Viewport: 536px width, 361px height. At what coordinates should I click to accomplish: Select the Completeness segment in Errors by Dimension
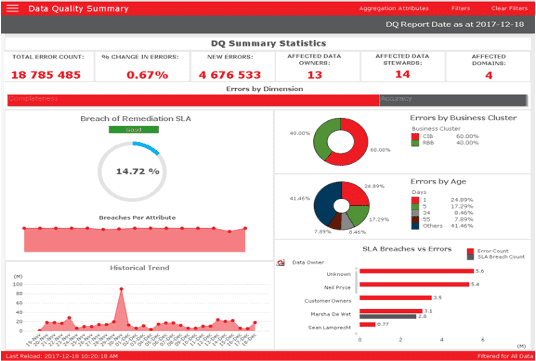(x=193, y=100)
